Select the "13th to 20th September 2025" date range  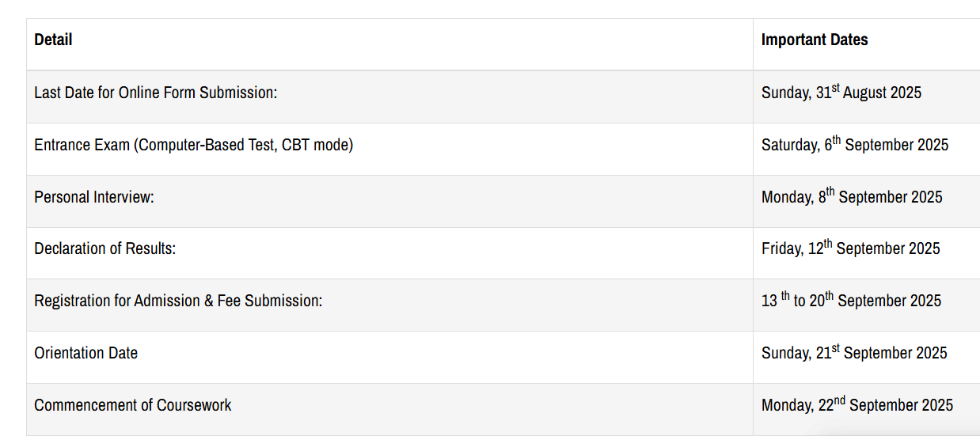[x=851, y=301]
